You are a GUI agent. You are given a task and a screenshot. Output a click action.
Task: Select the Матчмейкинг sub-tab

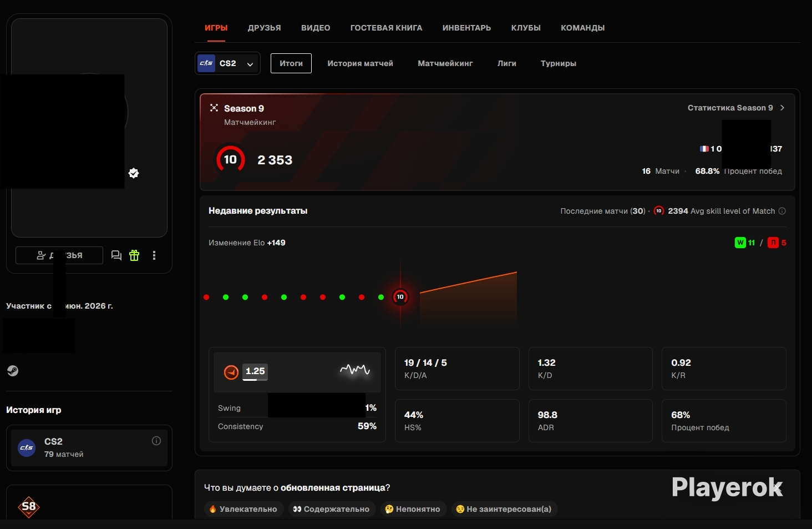[445, 63]
